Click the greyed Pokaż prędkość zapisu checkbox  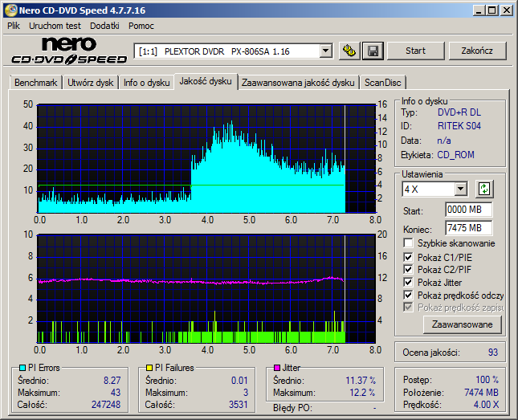(x=408, y=308)
